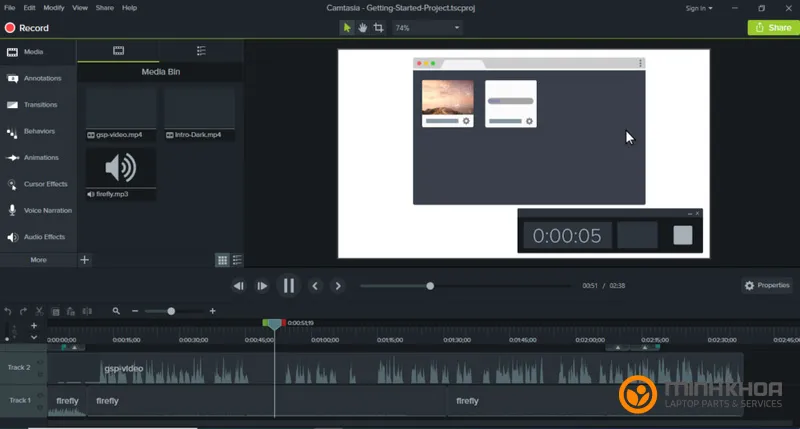800x429 pixels.
Task: Click the Split clip icon above timeline
Action: click(x=86, y=311)
